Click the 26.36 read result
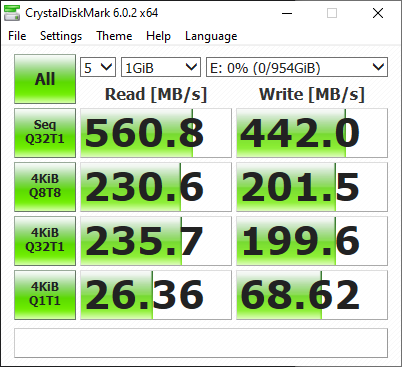The height and width of the screenshot is (367, 402). click(156, 295)
